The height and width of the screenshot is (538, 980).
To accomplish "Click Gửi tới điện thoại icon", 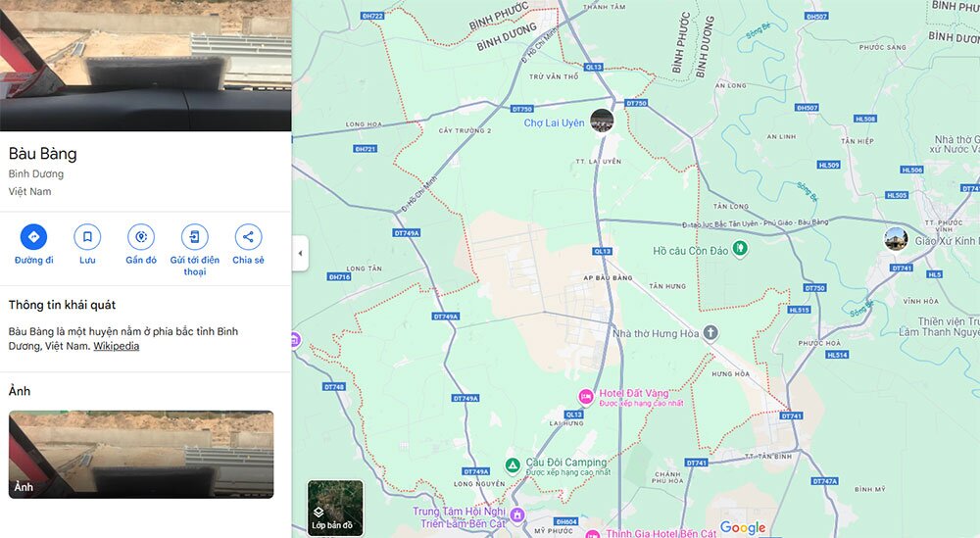I will tap(195, 237).
